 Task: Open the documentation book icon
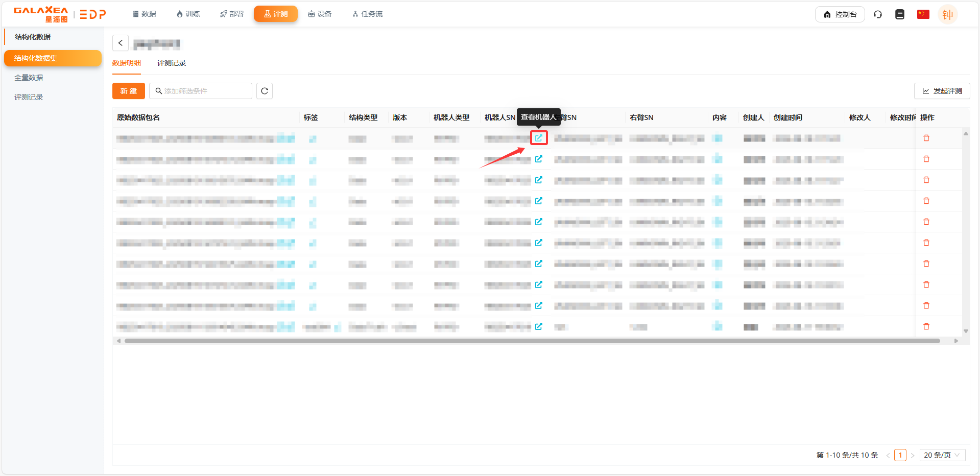point(899,14)
